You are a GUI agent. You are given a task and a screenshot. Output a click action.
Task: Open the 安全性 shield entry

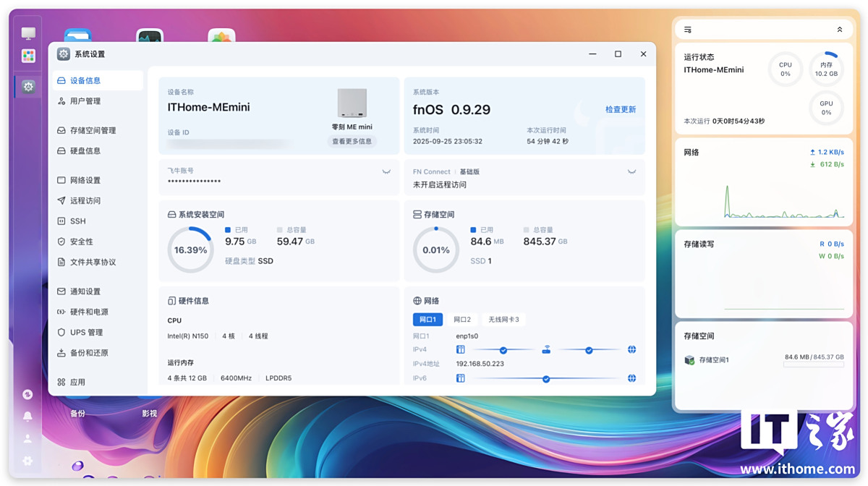81,242
